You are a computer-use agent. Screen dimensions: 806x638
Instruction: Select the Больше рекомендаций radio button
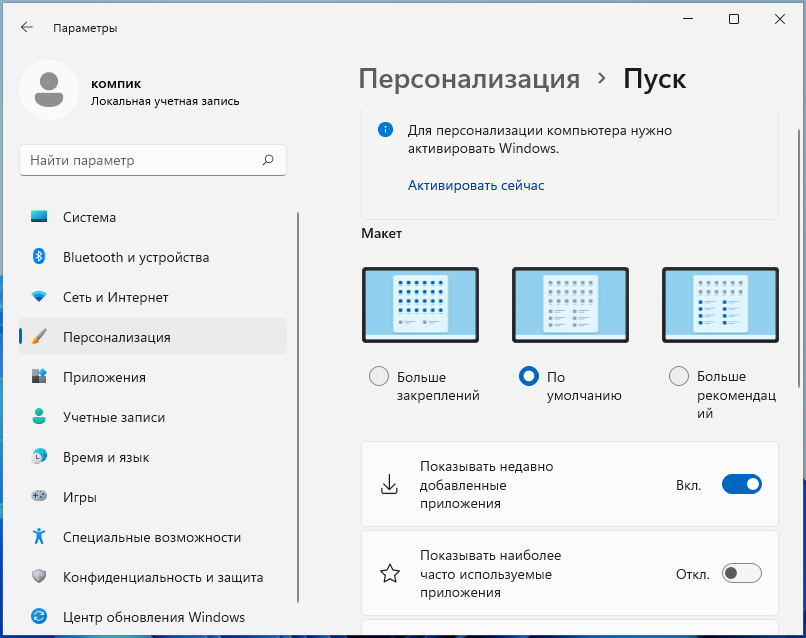[x=679, y=377]
